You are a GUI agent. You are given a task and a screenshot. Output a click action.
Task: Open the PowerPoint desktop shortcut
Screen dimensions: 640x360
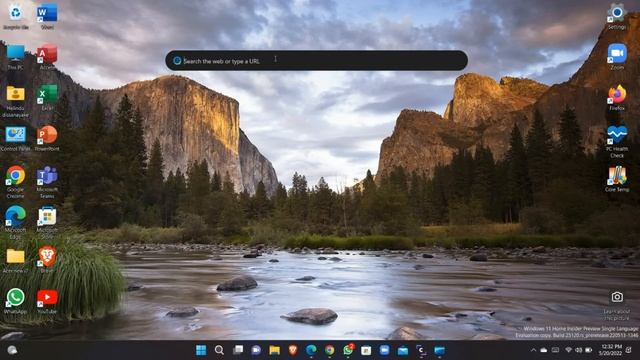tap(47, 139)
